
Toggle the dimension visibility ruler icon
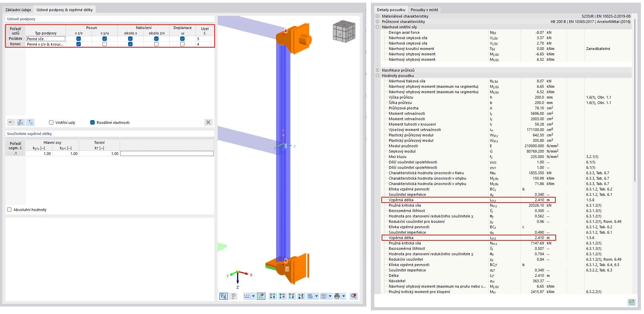point(261,296)
